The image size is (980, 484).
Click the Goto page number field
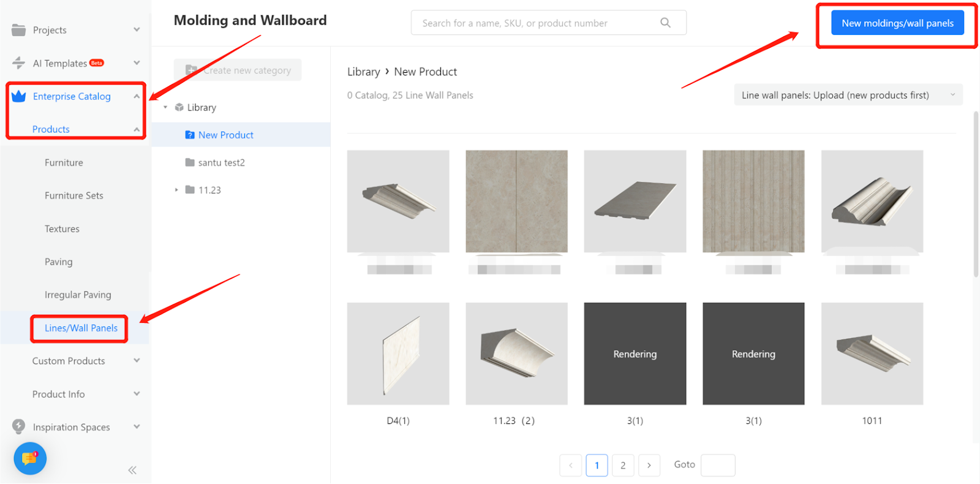coord(718,465)
